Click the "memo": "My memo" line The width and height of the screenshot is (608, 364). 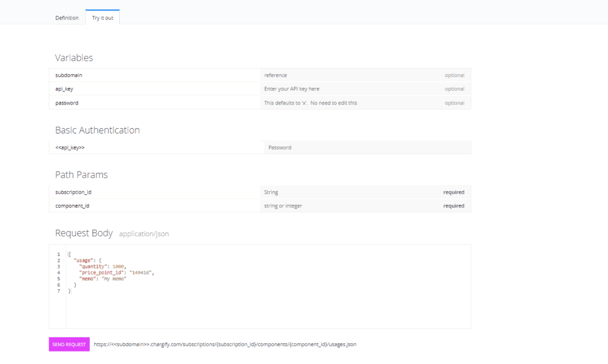pyautogui.click(x=103, y=278)
